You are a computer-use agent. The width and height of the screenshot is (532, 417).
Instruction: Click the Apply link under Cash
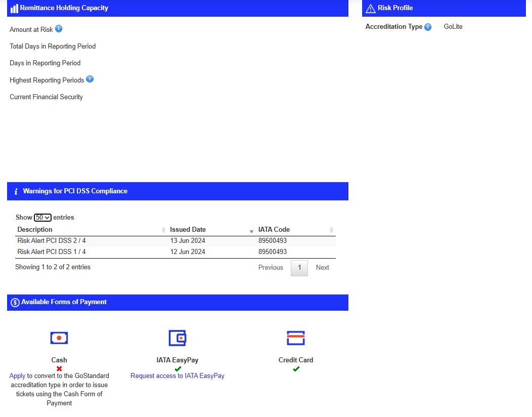[17, 376]
